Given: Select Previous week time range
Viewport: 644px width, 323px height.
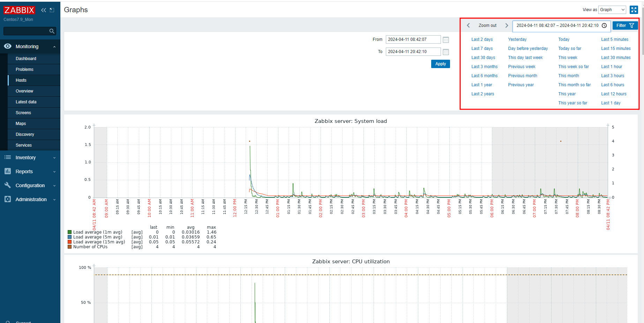Looking at the screenshot, I should pyautogui.click(x=522, y=67).
